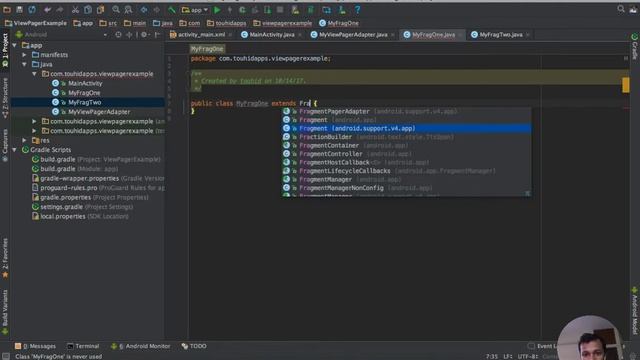
Task: Click the Find magnifier icon
Action: point(116,9)
